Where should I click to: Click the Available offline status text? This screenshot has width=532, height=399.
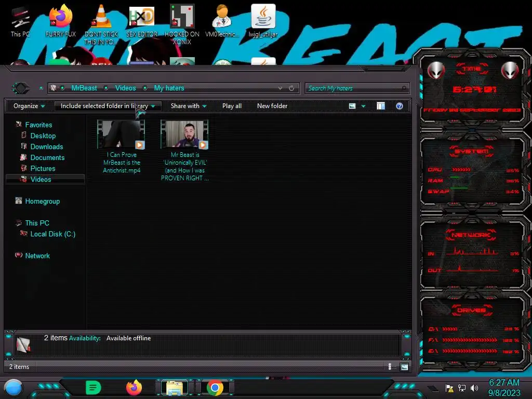pyautogui.click(x=128, y=338)
